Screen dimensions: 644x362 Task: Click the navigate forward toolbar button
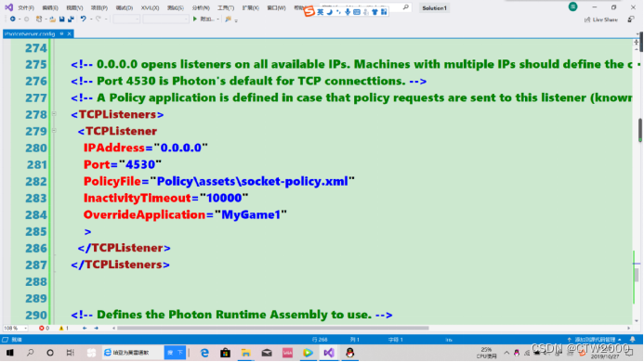coord(26,19)
